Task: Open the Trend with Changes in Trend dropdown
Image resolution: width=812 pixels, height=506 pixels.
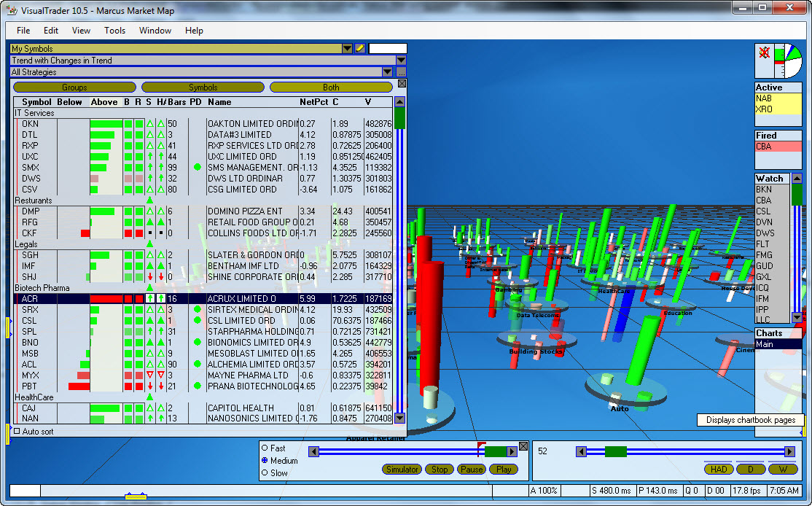Action: point(402,60)
